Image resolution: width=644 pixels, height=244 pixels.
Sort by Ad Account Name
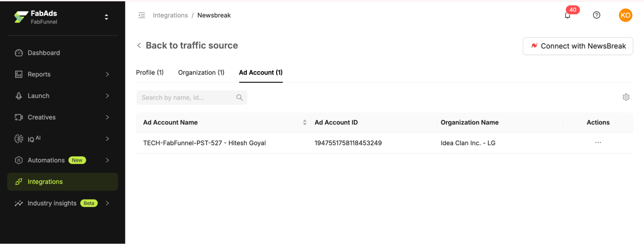tap(304, 122)
